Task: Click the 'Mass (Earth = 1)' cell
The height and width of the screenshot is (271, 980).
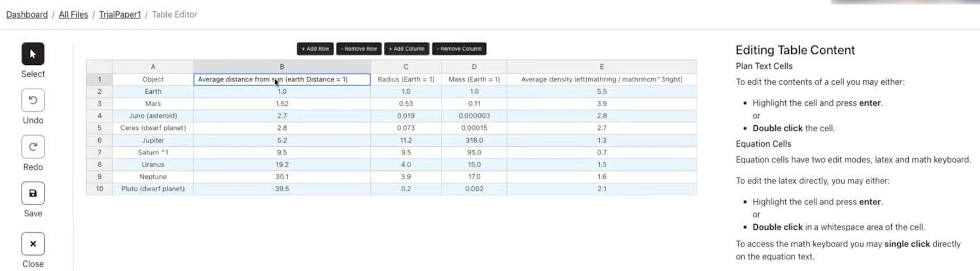Action: (x=474, y=79)
